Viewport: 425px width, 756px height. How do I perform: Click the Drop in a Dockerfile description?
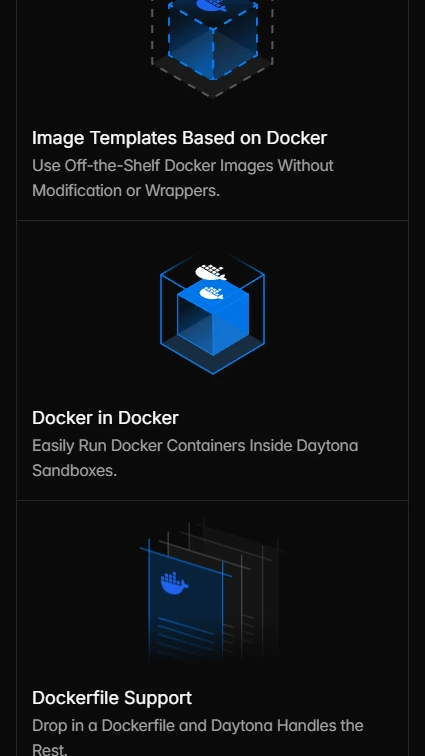[198, 736]
